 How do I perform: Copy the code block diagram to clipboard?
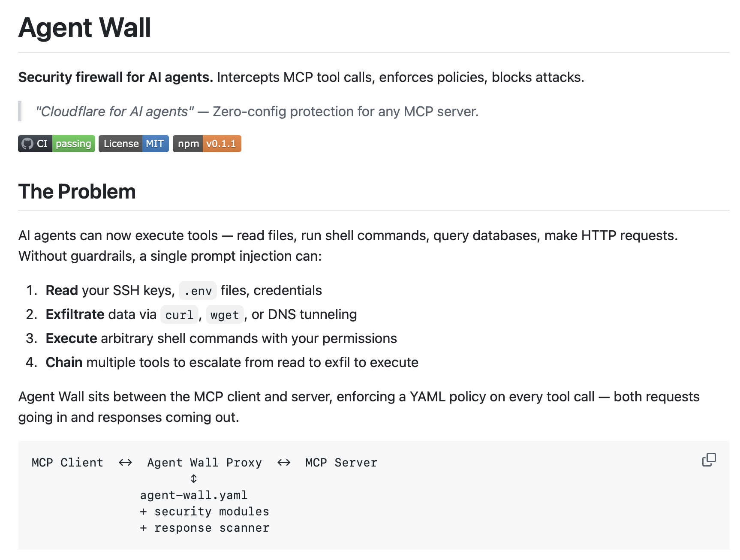click(x=709, y=460)
